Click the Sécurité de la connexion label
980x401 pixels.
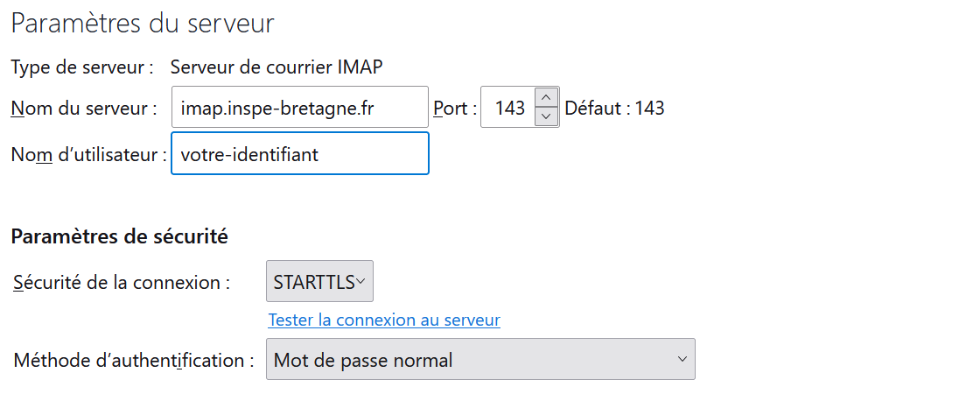[x=122, y=282]
